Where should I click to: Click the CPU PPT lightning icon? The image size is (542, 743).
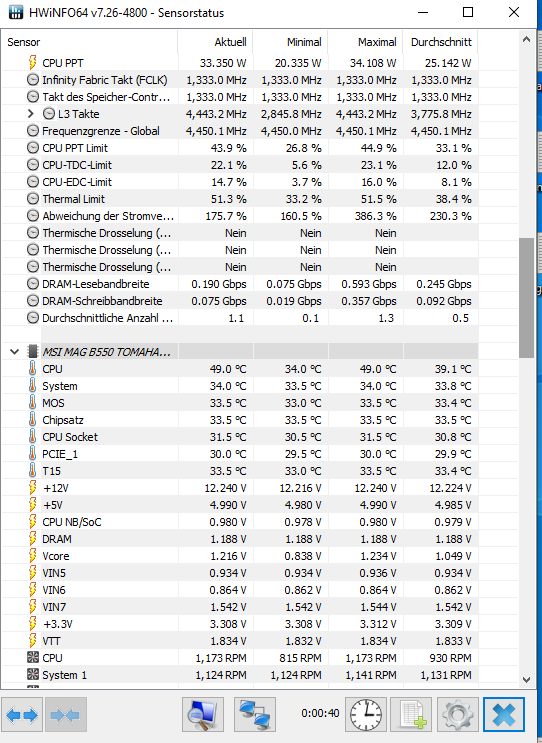point(32,63)
